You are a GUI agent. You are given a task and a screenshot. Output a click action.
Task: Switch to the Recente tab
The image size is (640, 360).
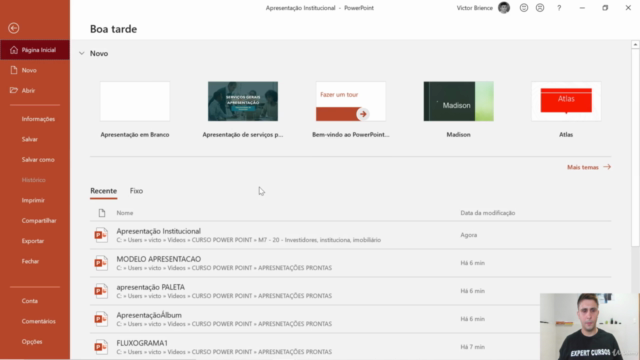[104, 191]
